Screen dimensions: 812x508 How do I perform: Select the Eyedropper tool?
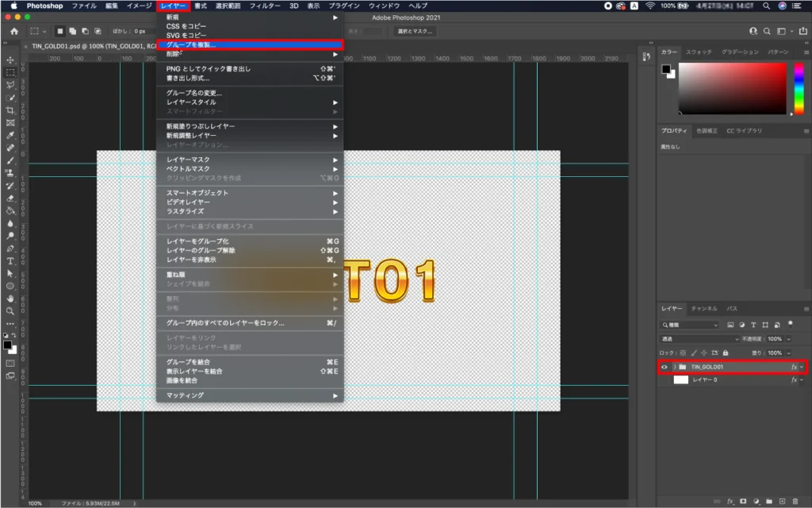click(10, 135)
